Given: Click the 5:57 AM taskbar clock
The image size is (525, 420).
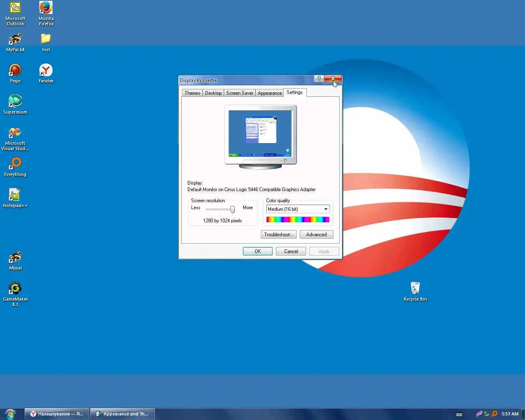Looking at the screenshot, I should 510,414.
